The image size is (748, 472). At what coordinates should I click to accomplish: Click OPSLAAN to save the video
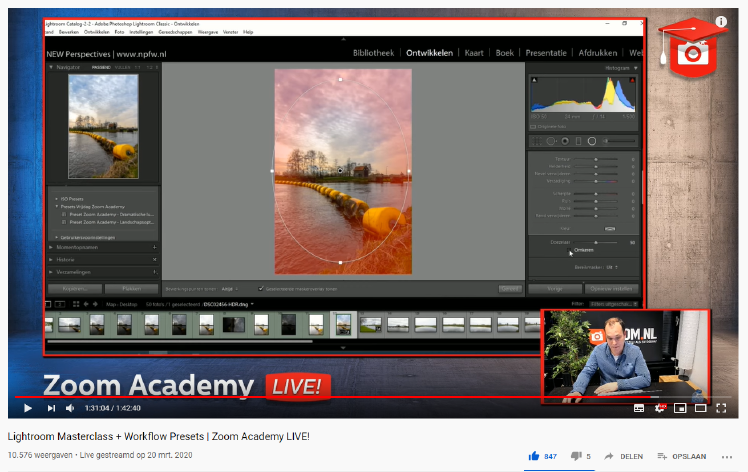683,456
